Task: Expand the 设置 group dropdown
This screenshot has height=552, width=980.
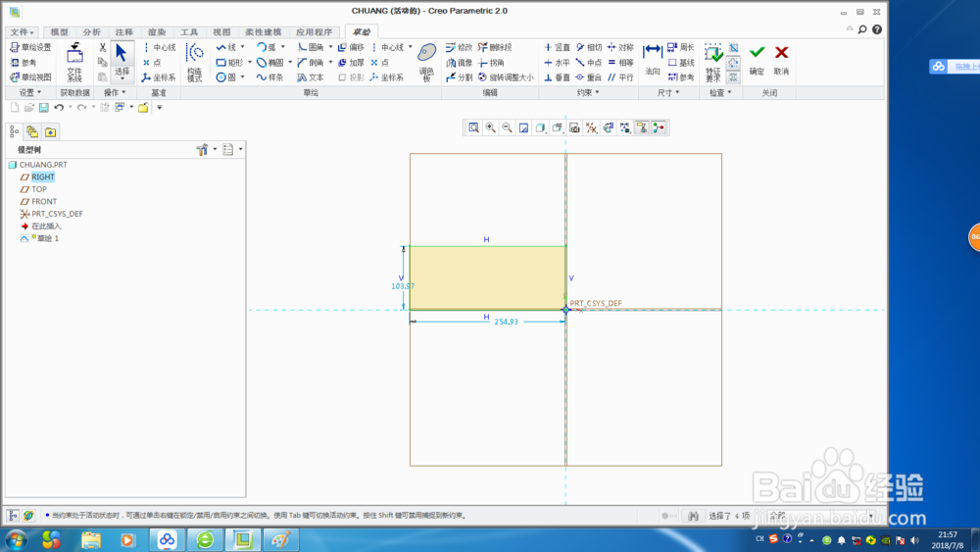Action: pyautogui.click(x=30, y=92)
